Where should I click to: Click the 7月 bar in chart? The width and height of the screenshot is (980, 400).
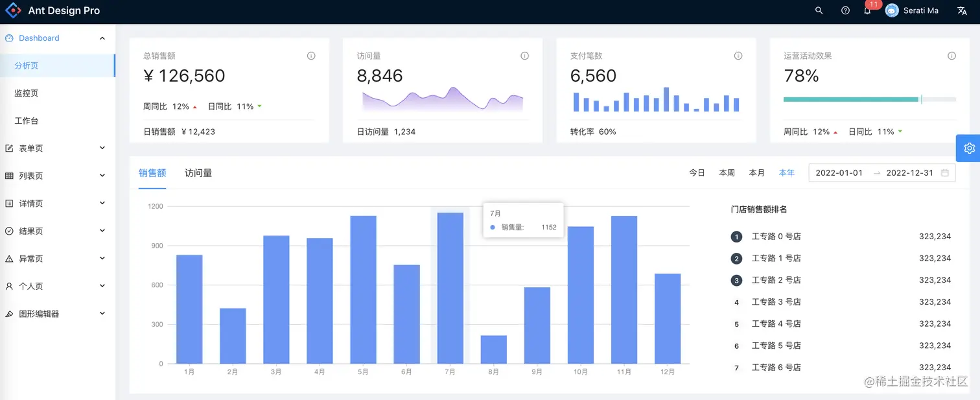pos(450,288)
